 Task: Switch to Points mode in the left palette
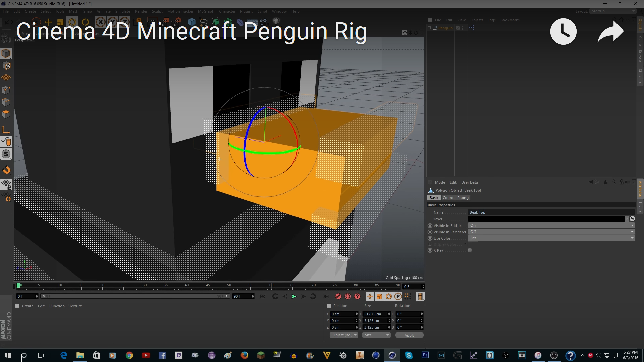[6, 90]
